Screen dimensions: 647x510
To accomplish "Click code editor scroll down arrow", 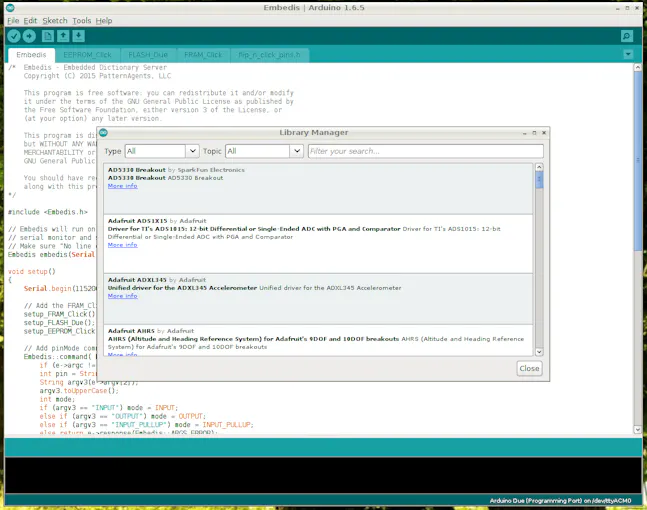I will [x=638, y=430].
